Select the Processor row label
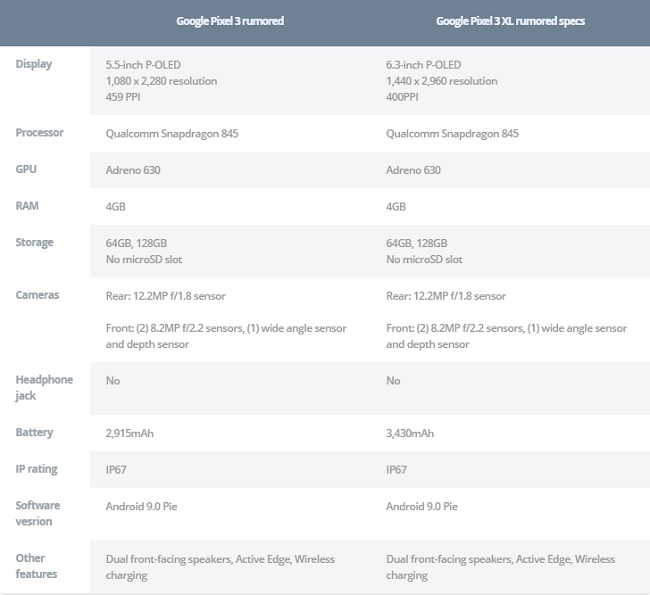The width and height of the screenshot is (650, 595). click(x=39, y=133)
